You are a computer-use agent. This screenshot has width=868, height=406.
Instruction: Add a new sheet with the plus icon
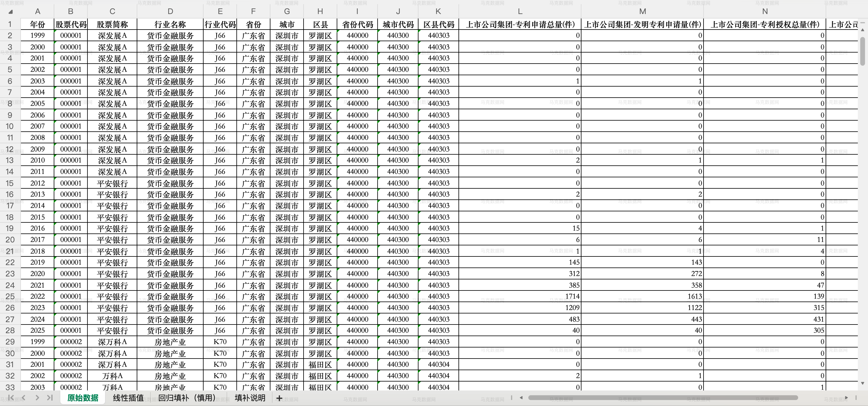(x=279, y=398)
